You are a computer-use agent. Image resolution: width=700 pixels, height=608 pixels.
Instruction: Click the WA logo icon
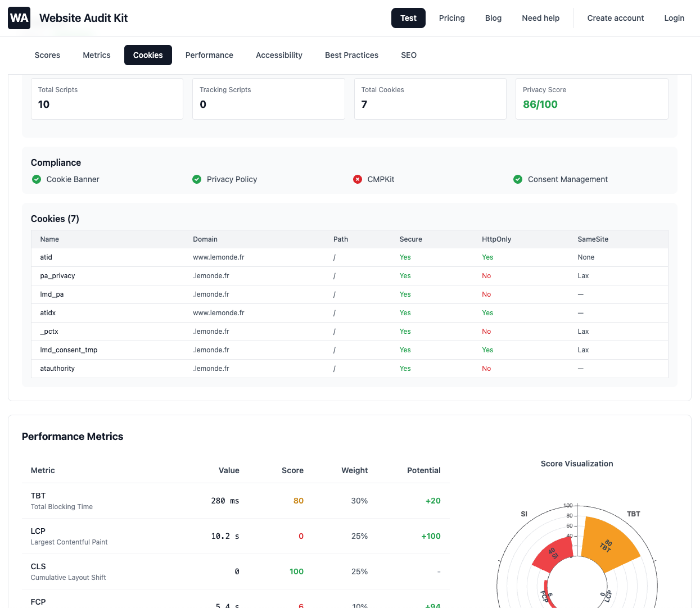[x=19, y=17]
